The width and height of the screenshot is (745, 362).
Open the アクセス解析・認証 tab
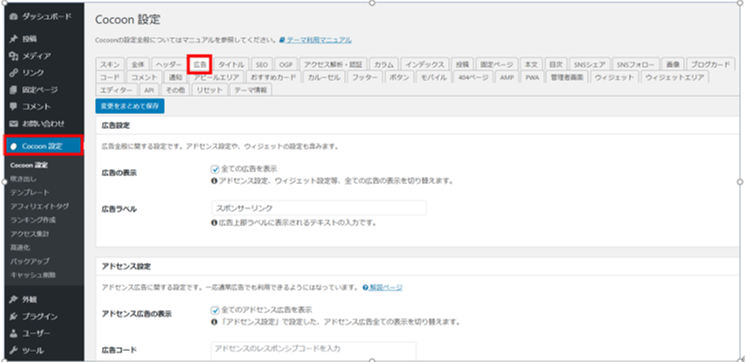pyautogui.click(x=333, y=65)
